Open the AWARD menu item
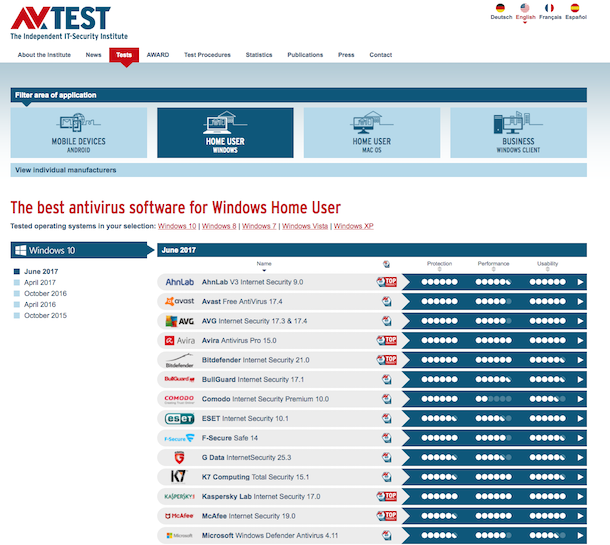 [x=158, y=55]
